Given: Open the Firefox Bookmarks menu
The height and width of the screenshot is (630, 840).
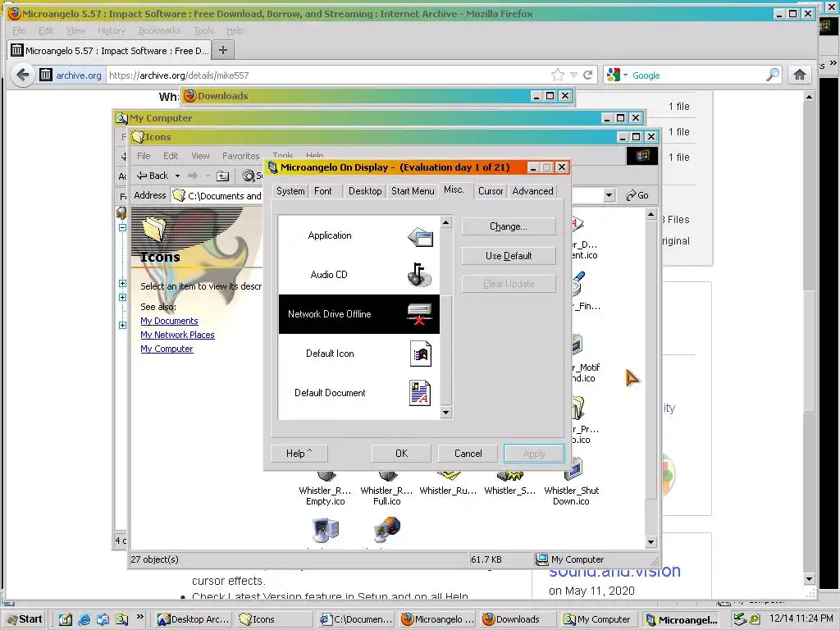Looking at the screenshot, I should click(159, 30).
